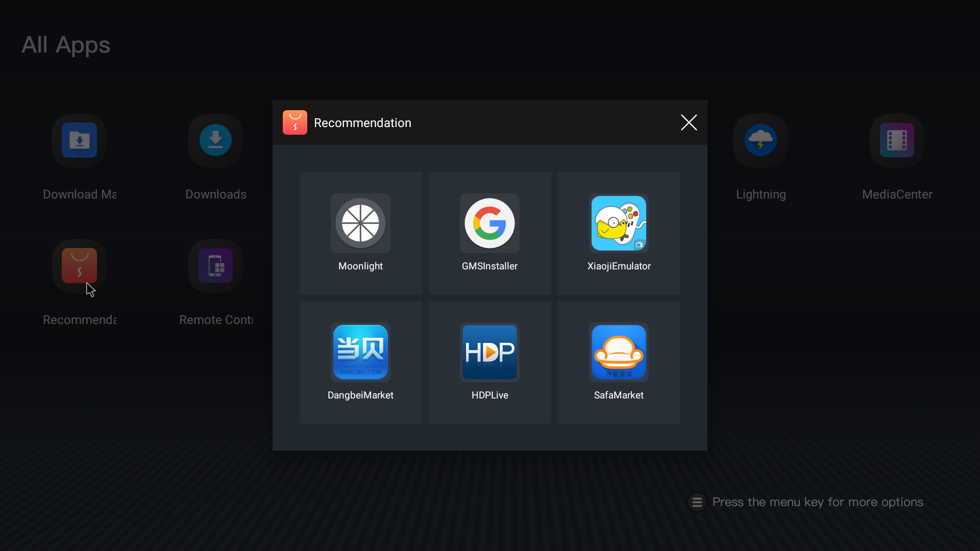The height and width of the screenshot is (551, 980).
Task: Open the Downloads app icon
Action: tap(215, 140)
